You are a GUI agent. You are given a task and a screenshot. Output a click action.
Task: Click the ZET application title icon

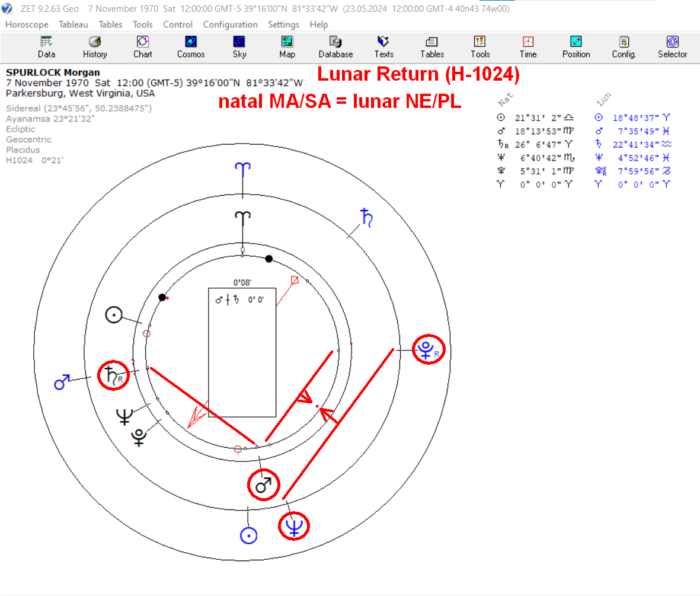(x=7, y=8)
